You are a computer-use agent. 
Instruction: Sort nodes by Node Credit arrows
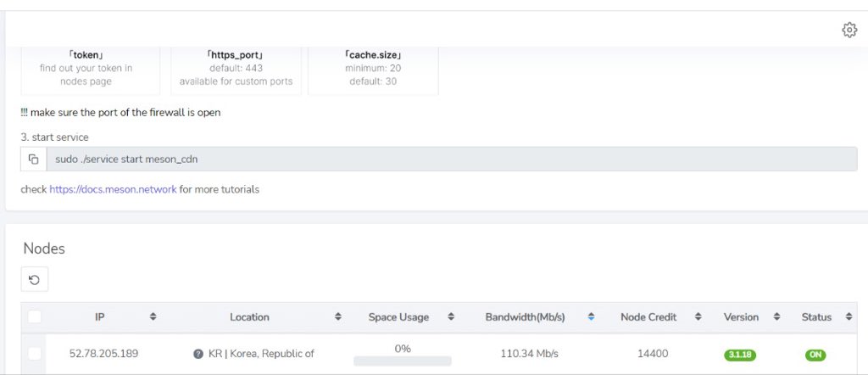point(698,316)
